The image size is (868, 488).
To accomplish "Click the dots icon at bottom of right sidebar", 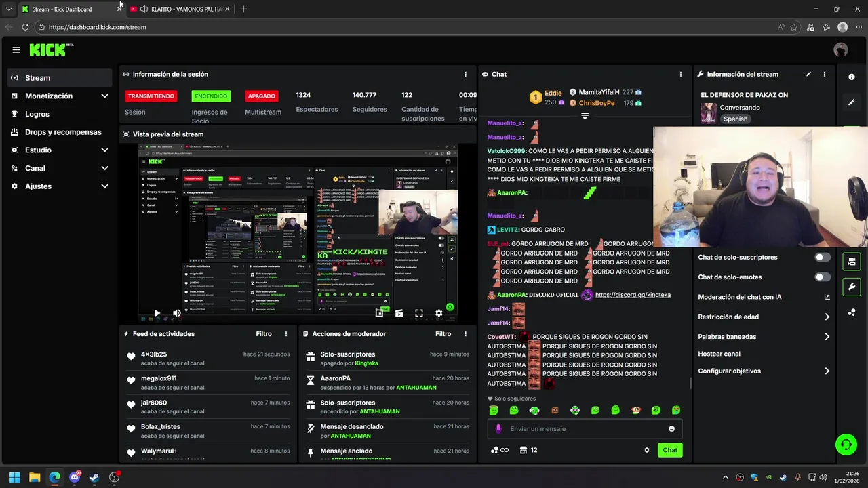I will click(x=852, y=312).
